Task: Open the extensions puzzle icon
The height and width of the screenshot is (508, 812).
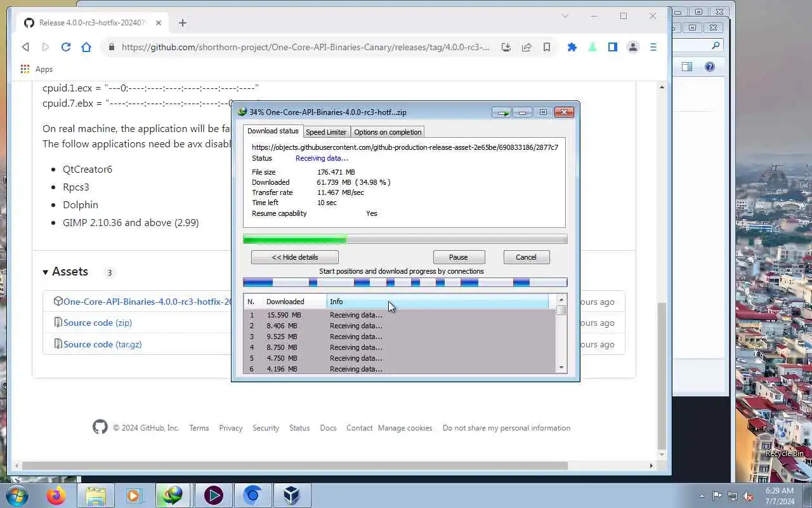Action: [x=572, y=47]
